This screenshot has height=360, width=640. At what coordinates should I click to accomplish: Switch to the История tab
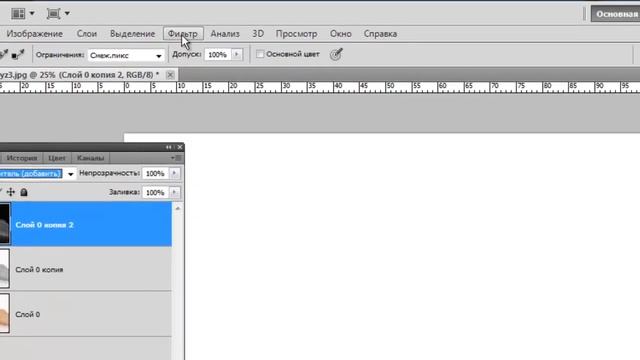point(22,158)
